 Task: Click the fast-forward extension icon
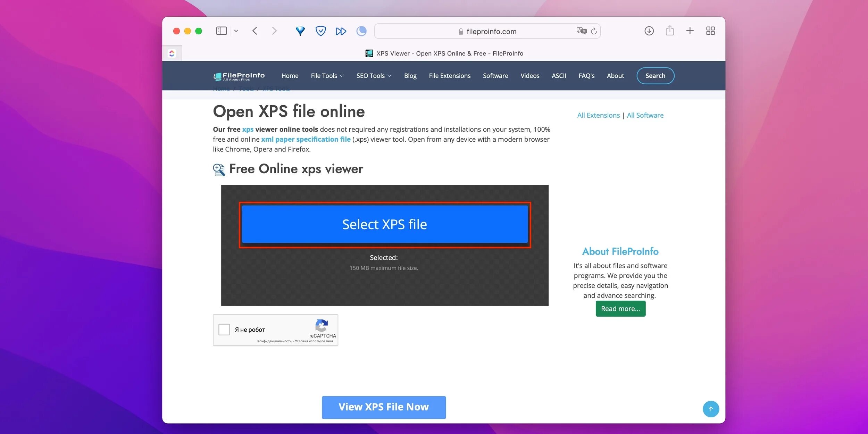tap(341, 31)
